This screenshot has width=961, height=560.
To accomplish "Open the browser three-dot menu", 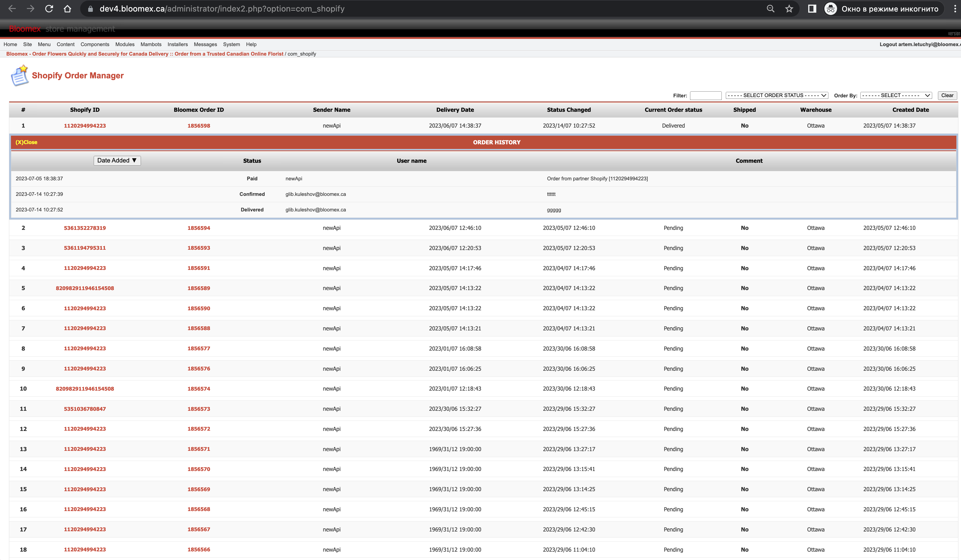I will click(955, 9).
